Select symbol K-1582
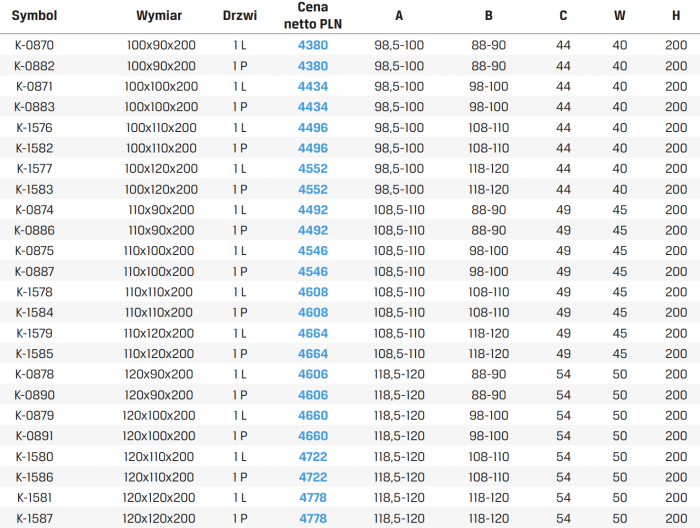Viewport: 700px width, 528px height. (34, 148)
